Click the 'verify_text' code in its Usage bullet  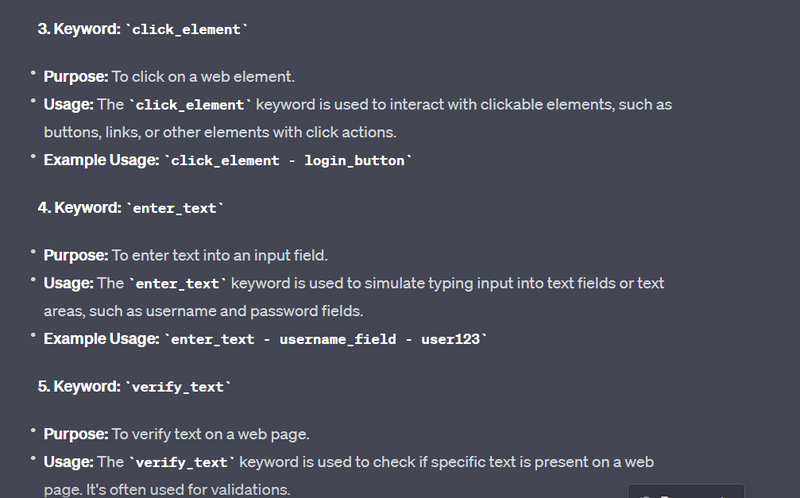[181, 462]
